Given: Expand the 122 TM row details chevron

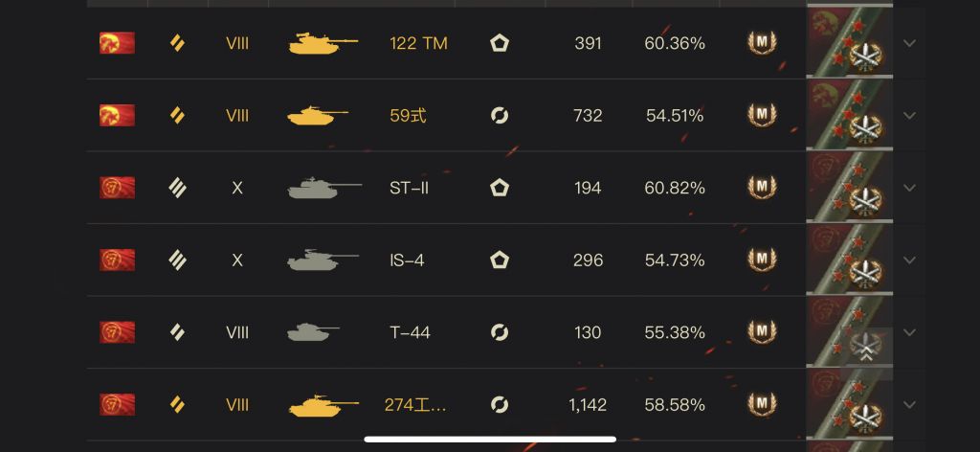Looking at the screenshot, I should coord(909,43).
